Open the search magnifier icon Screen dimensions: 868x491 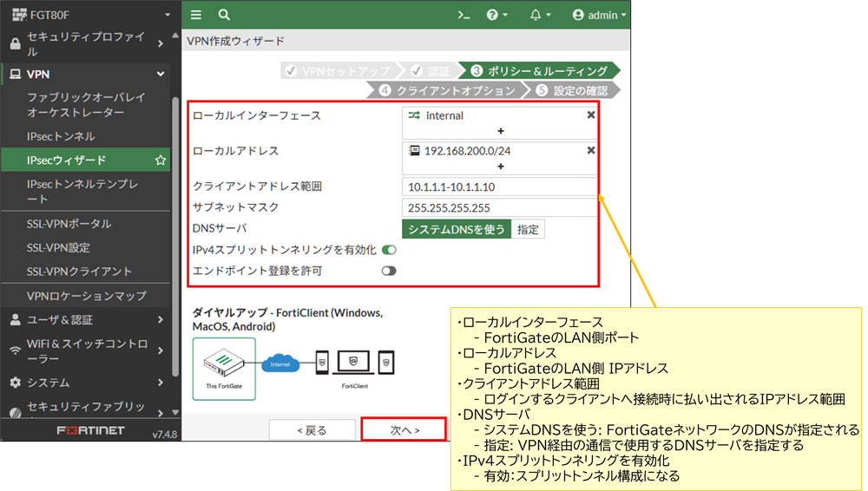tap(224, 15)
